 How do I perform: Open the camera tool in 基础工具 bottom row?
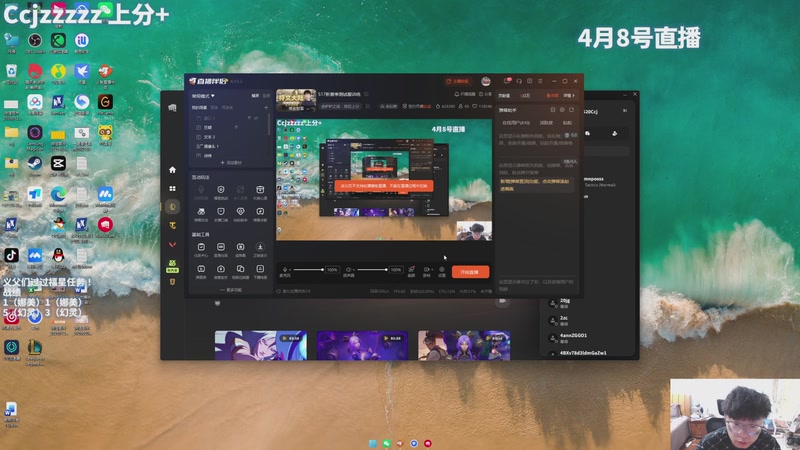click(221, 271)
